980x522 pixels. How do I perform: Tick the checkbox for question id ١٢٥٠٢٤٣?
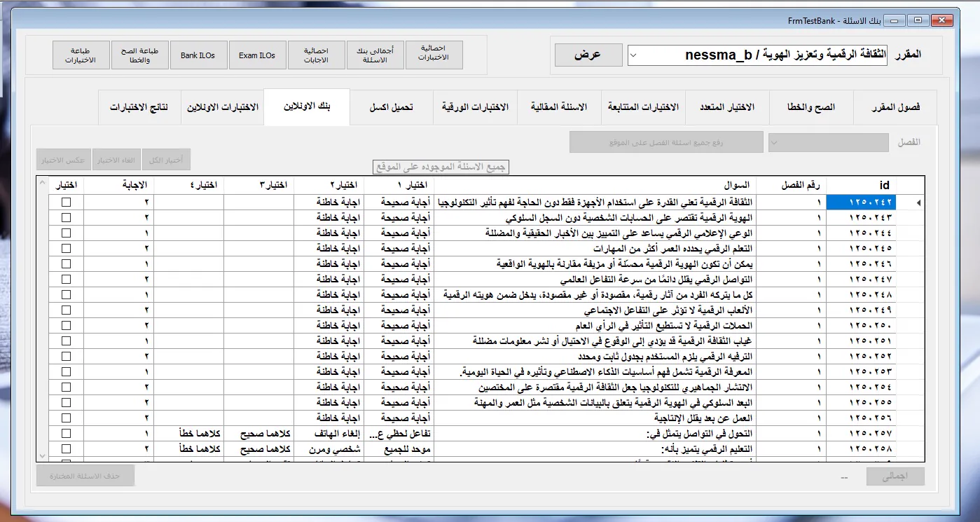(66, 218)
